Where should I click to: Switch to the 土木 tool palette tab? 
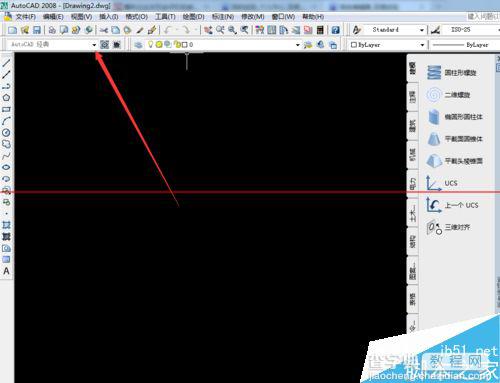pos(413,213)
